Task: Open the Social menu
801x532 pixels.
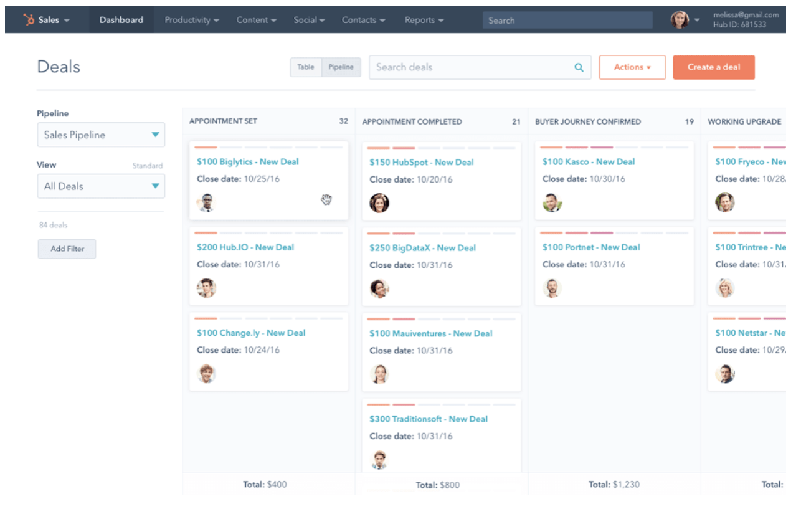Action: click(309, 20)
